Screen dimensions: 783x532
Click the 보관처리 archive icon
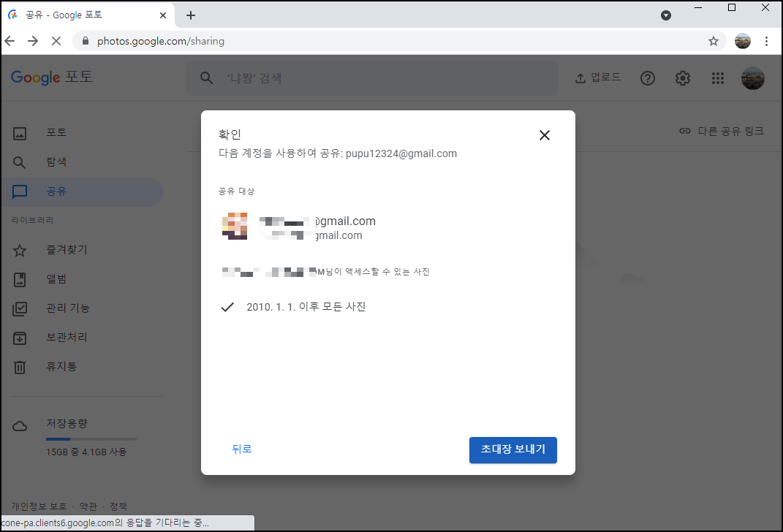pyautogui.click(x=20, y=338)
